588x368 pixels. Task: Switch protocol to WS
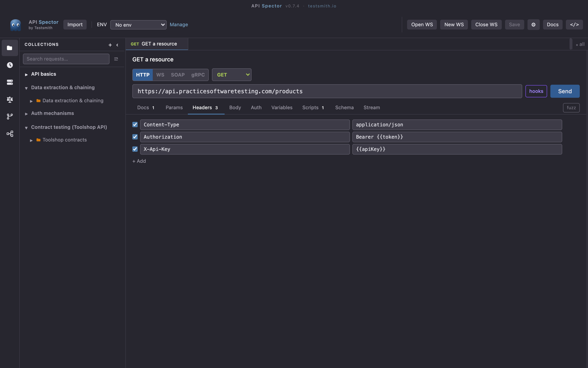[160, 75]
